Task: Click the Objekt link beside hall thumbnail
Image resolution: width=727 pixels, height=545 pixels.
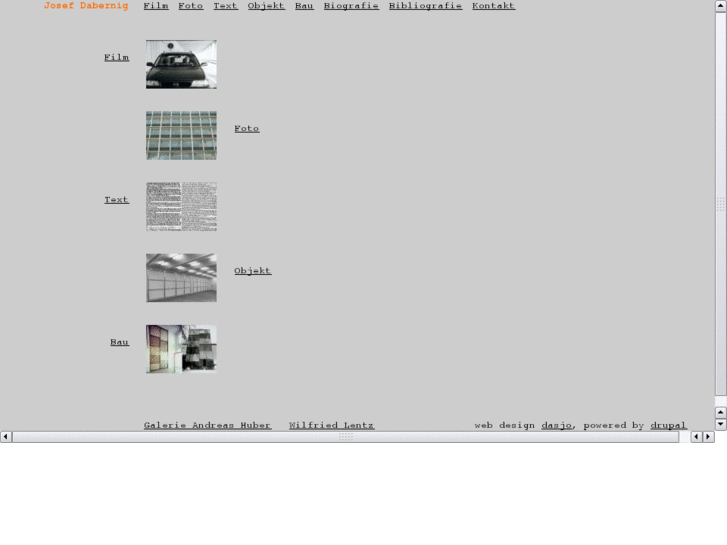Action: click(253, 271)
